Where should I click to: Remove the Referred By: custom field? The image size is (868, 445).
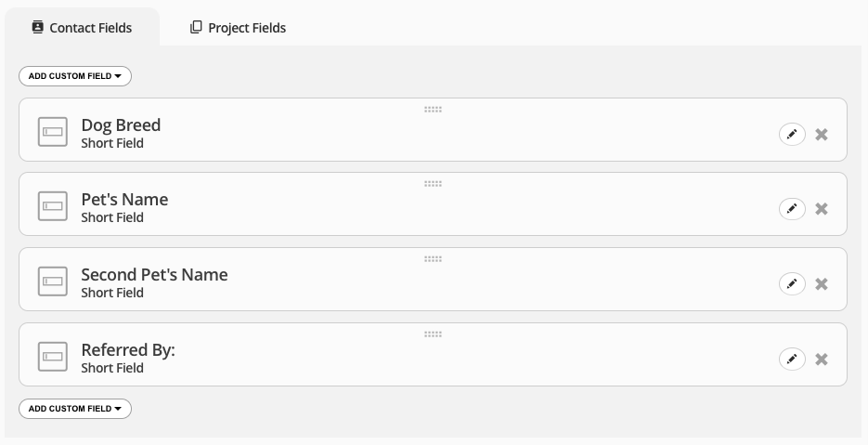(822, 360)
